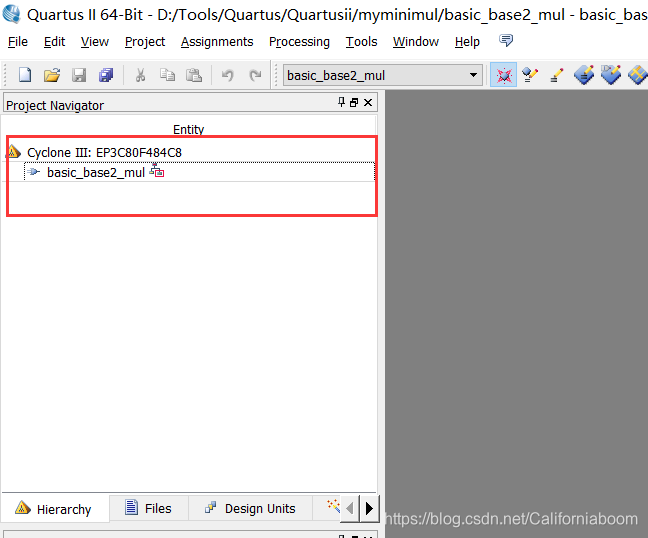Click the Save All toolbar icon

pos(106,75)
